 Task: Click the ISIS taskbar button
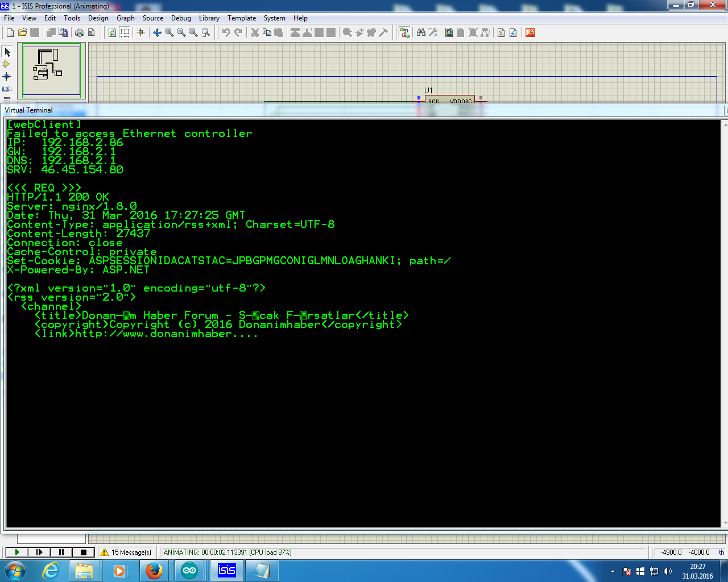pyautogui.click(x=226, y=571)
